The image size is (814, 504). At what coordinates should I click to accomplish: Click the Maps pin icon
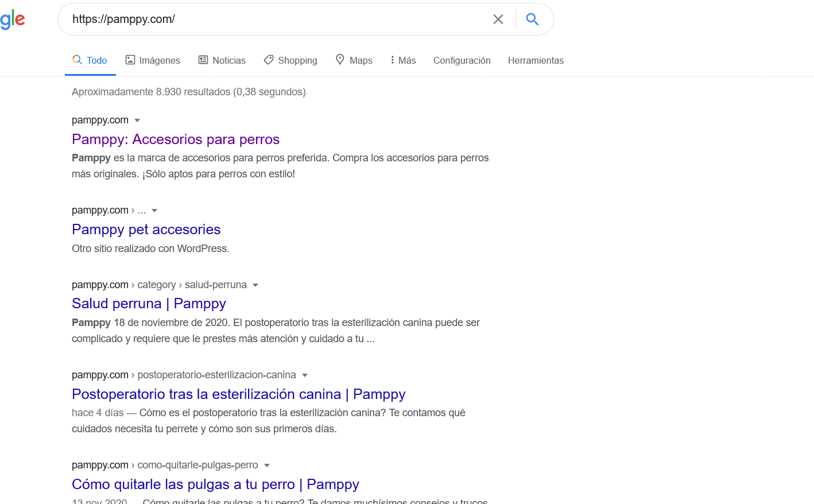tap(340, 60)
